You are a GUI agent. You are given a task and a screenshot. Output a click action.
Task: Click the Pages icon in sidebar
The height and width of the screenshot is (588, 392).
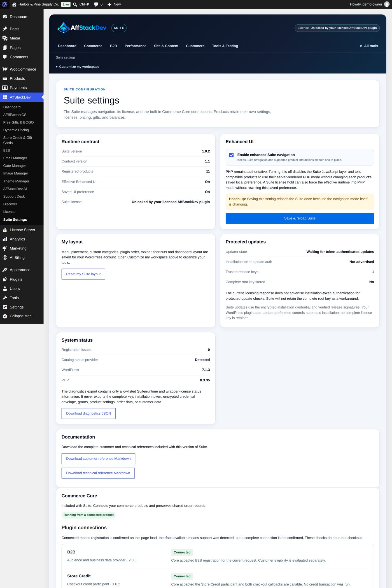tap(5, 48)
